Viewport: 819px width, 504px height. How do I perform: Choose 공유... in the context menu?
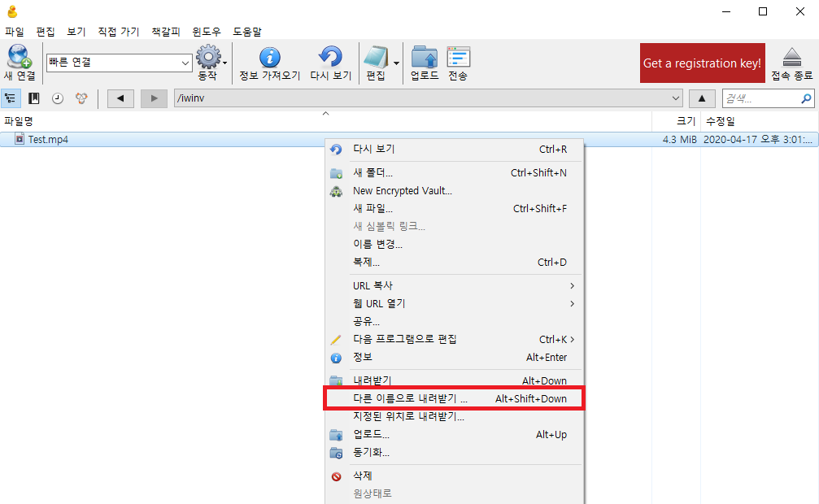454,321
